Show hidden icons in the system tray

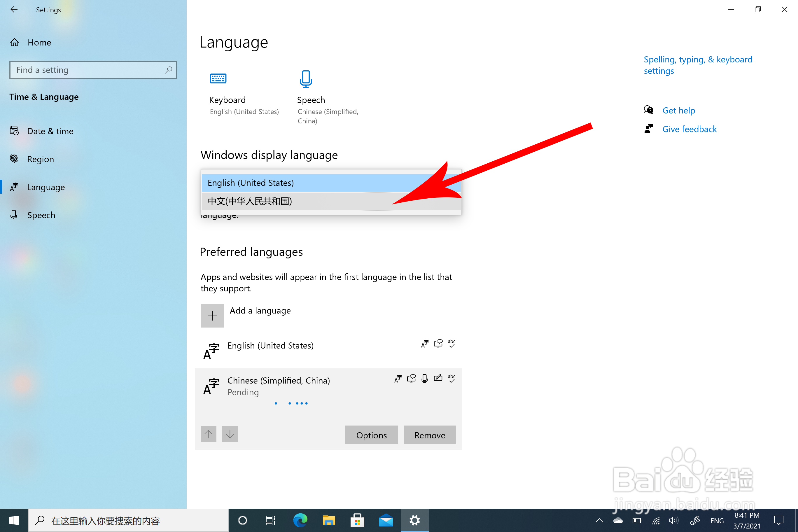point(599,520)
